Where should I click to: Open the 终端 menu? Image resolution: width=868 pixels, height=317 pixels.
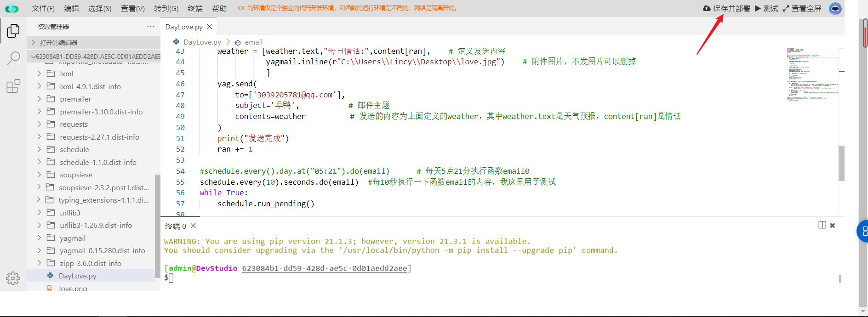click(195, 8)
